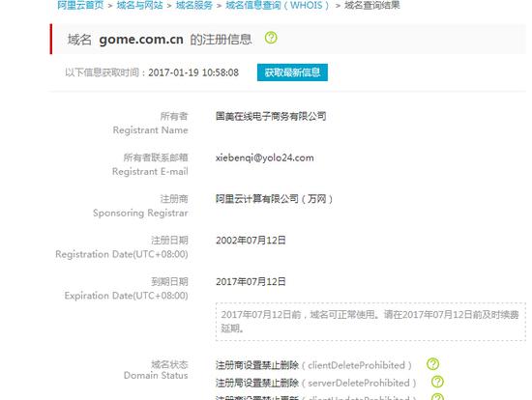532x400 pixels.
Task: Open the 域名服务 breadcrumb link
Action: [194, 5]
